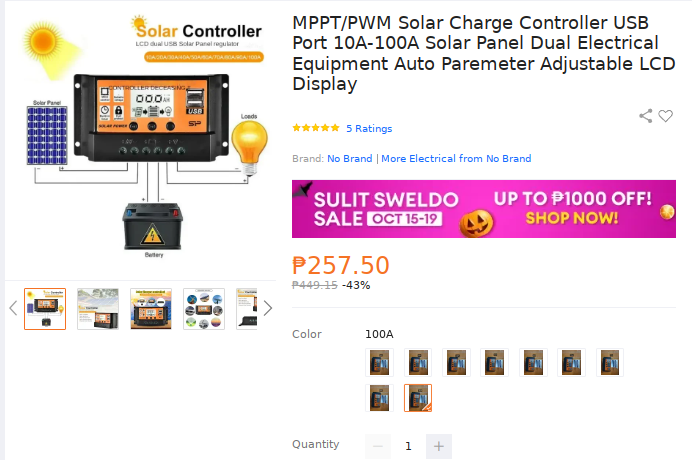Show next product thumbnails
The image size is (692, 460).
point(267,308)
